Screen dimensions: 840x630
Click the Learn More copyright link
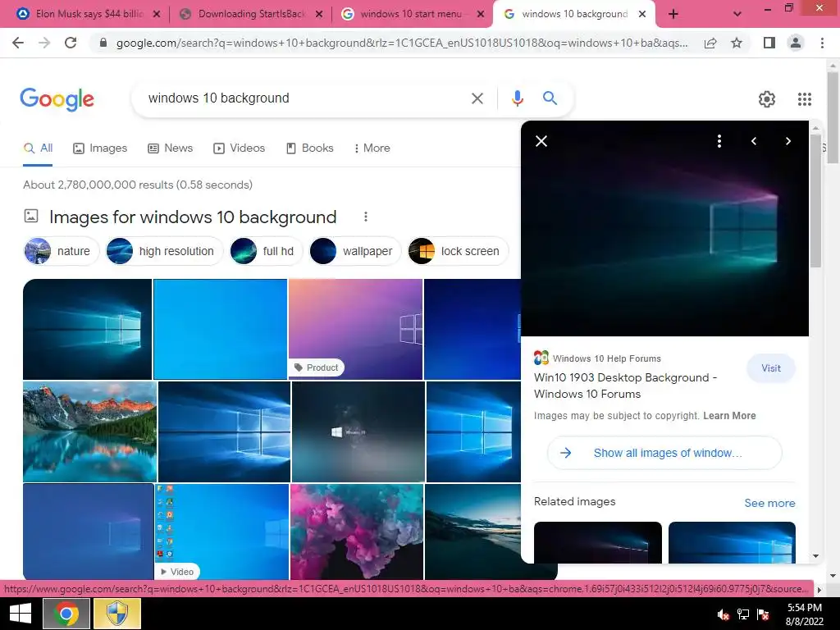[x=729, y=416]
